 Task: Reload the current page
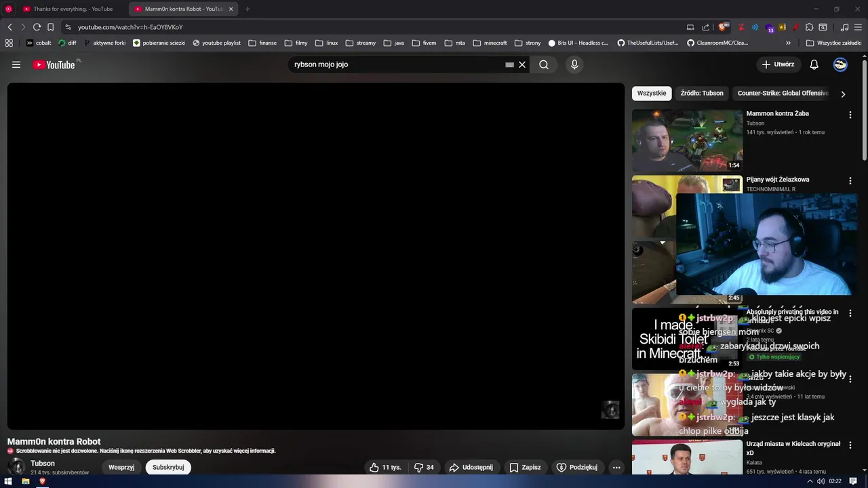[37, 27]
